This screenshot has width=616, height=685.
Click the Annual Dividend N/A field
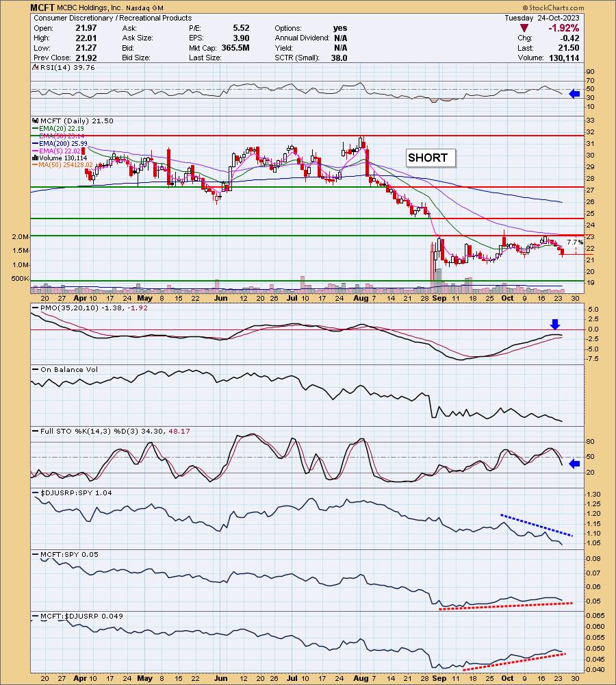tap(311, 38)
